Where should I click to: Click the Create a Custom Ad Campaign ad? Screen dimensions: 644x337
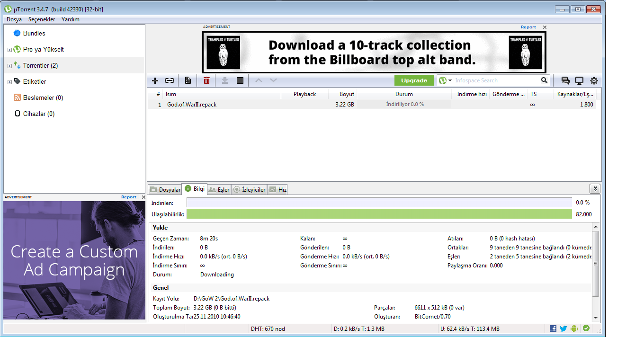click(x=74, y=260)
